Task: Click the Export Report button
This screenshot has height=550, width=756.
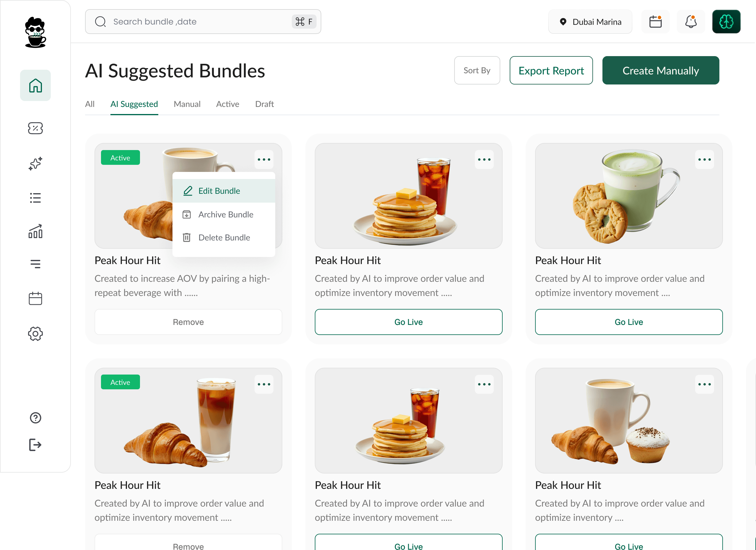Action: click(x=551, y=70)
